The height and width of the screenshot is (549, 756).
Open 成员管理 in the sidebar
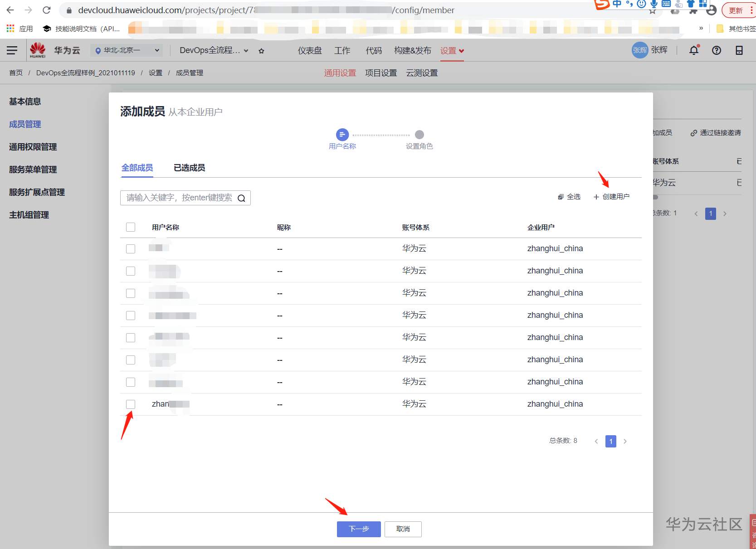click(25, 124)
